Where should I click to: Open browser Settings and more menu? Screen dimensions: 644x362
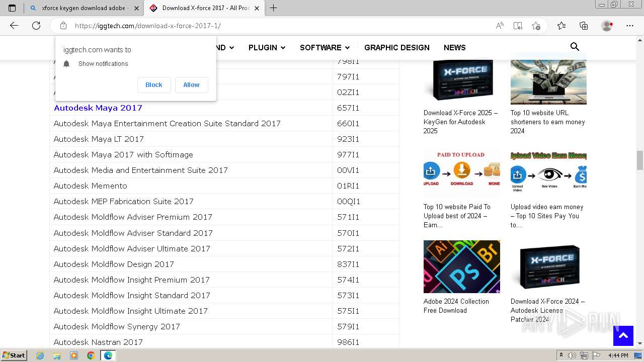pyautogui.click(x=630, y=26)
